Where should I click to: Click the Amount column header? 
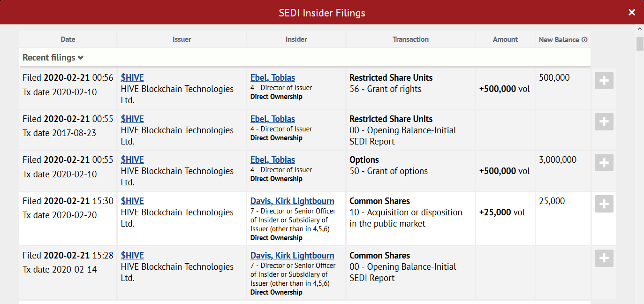tap(505, 39)
